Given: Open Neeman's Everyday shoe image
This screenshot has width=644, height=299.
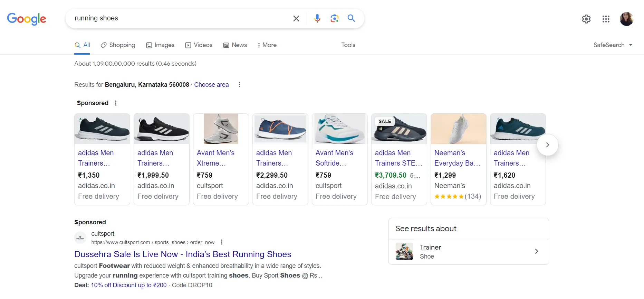Looking at the screenshot, I should click(x=459, y=129).
